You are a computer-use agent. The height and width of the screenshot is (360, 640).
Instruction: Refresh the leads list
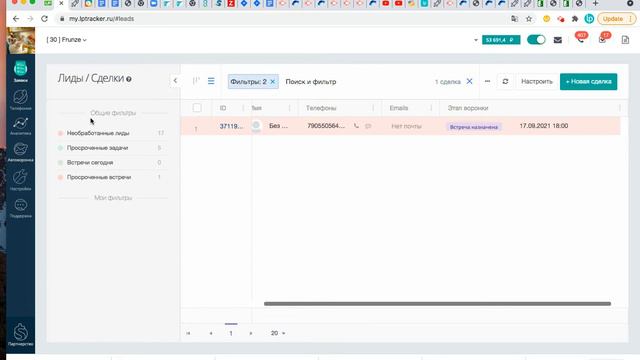505,81
